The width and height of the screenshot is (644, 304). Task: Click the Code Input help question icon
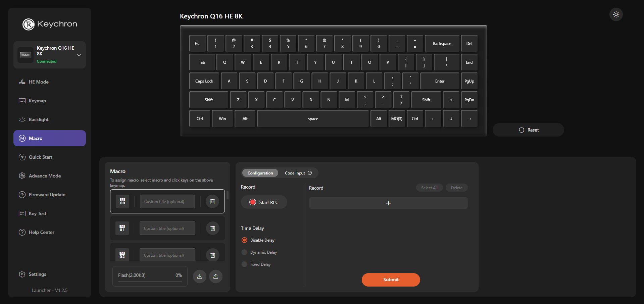310,173
